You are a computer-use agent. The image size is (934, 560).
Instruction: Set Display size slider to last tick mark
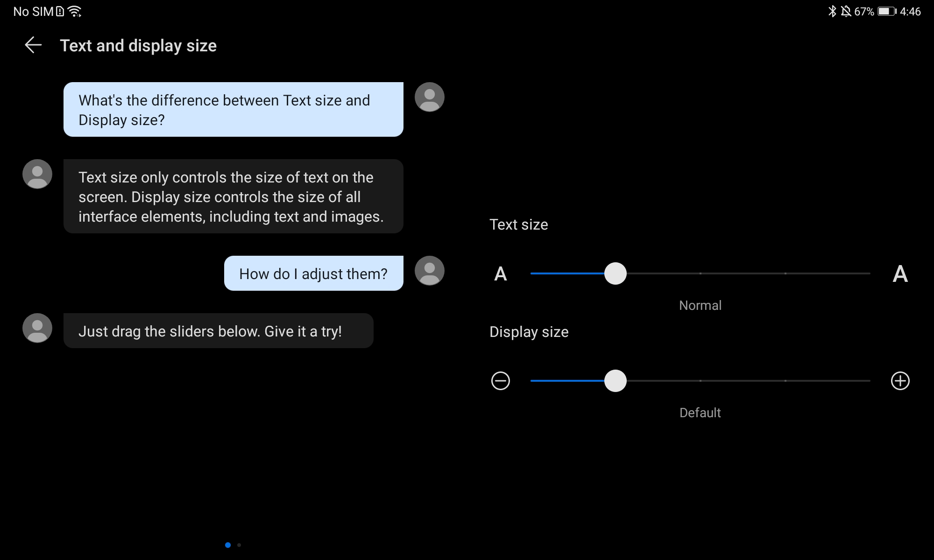(870, 381)
